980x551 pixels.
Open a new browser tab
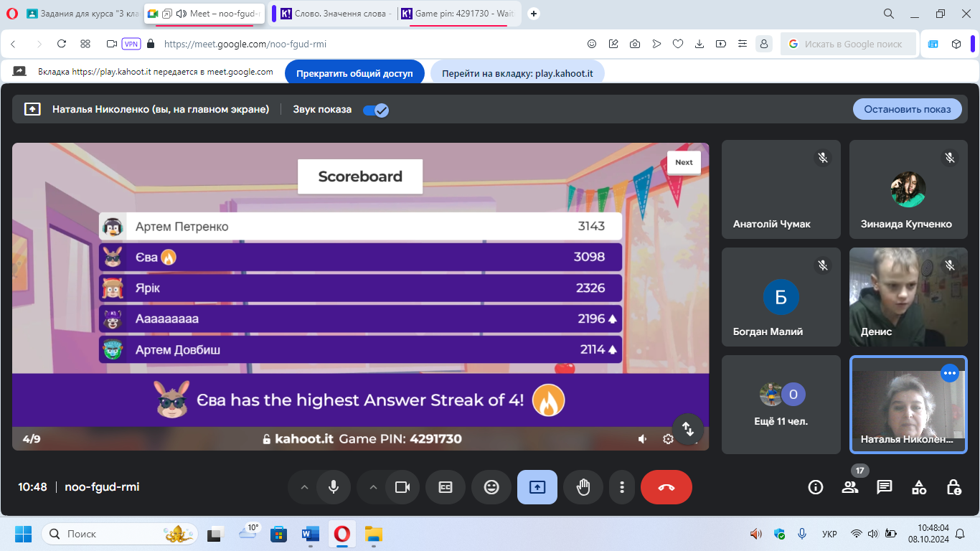tap(534, 14)
